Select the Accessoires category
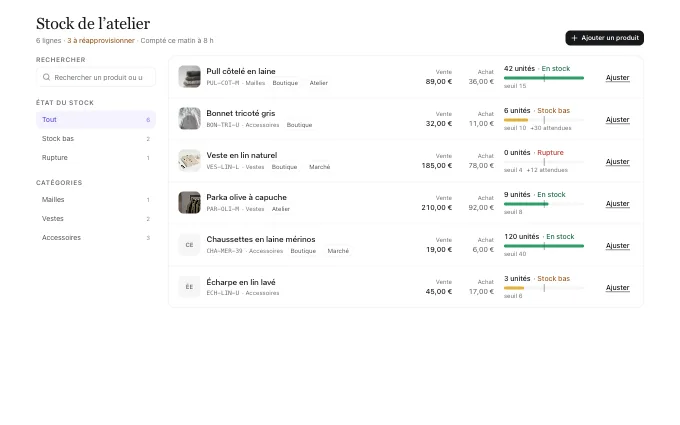680x425 pixels. (96, 238)
